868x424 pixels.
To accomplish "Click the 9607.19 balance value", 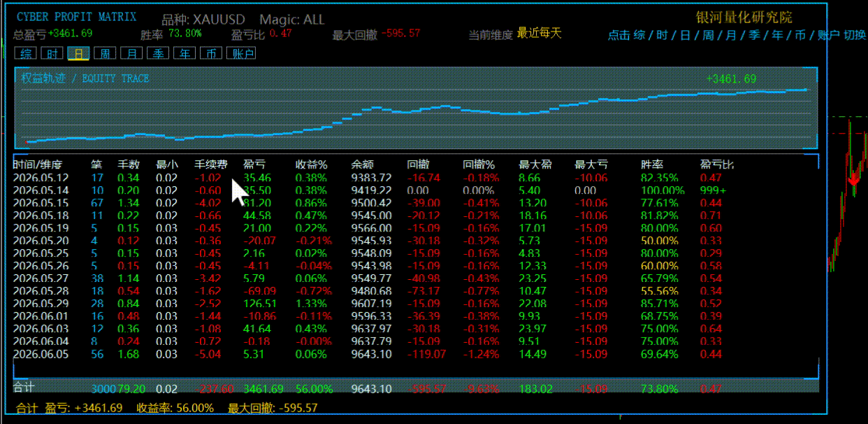I will click(x=371, y=304).
